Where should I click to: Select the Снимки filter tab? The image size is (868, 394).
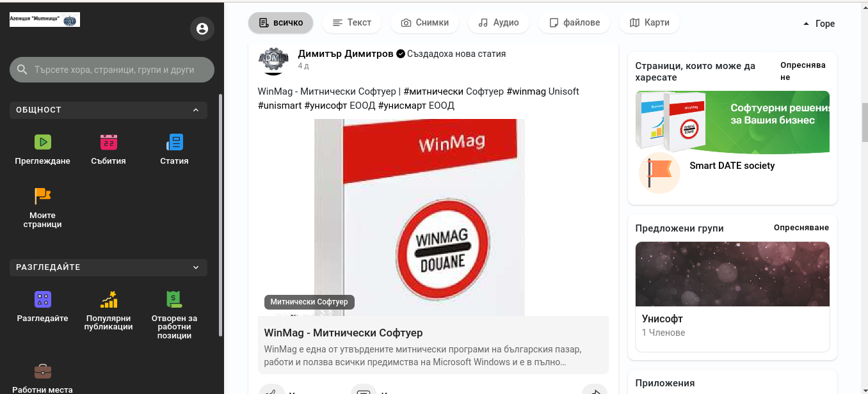(x=424, y=22)
